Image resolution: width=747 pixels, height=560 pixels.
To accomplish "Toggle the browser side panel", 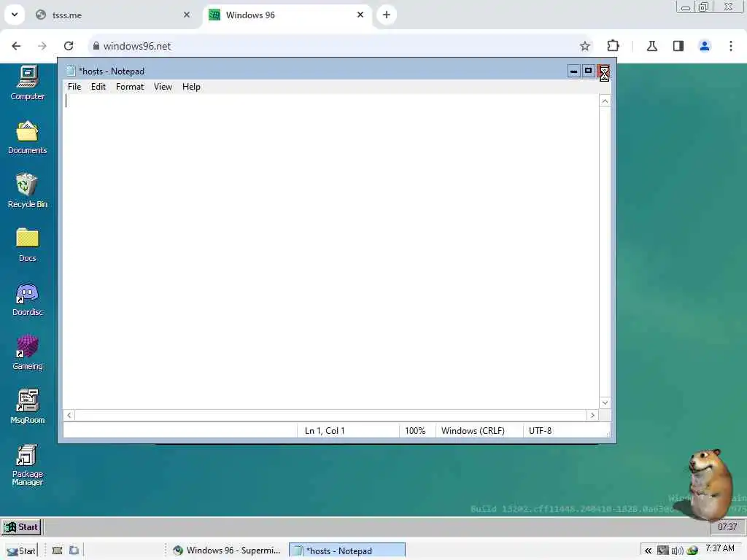I will point(678,46).
